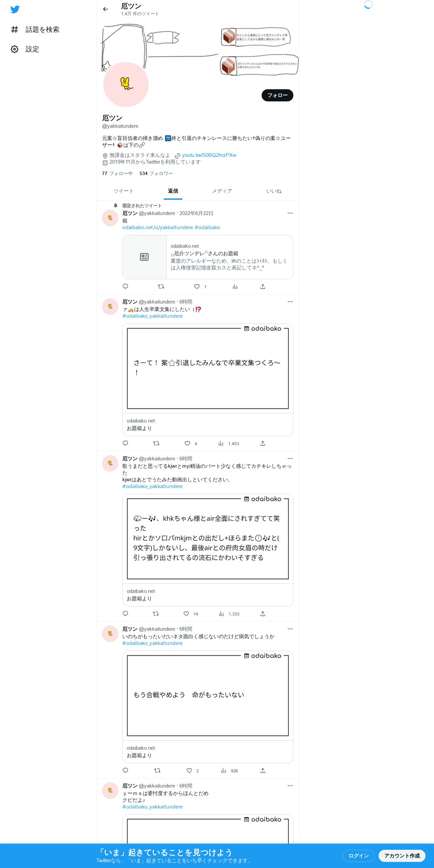Open settings gear in sidebar

click(15, 49)
